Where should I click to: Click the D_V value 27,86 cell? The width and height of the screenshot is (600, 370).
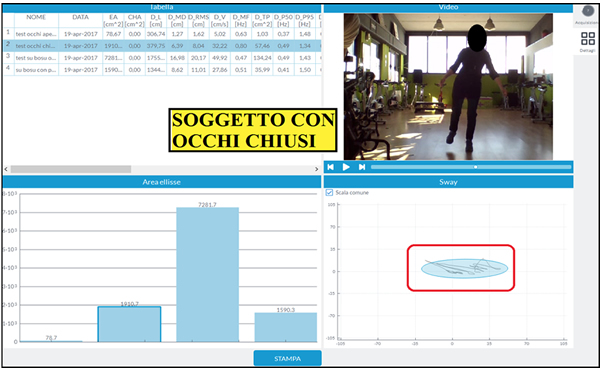tap(220, 70)
